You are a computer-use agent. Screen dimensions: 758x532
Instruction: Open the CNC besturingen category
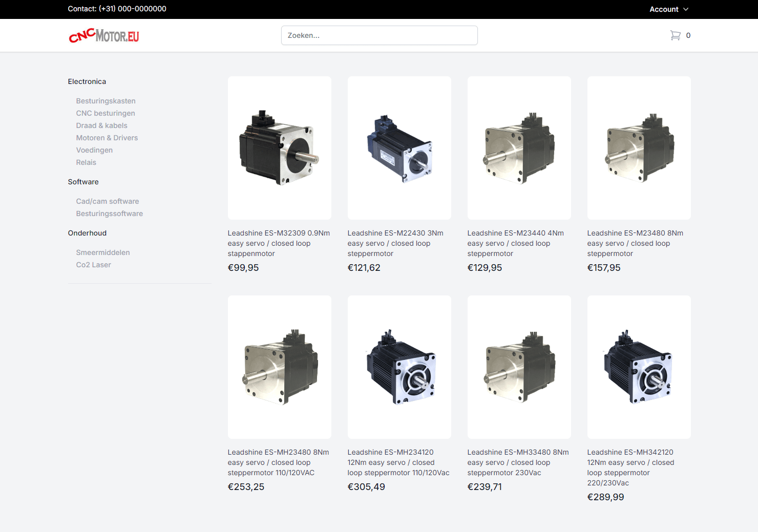[106, 113]
